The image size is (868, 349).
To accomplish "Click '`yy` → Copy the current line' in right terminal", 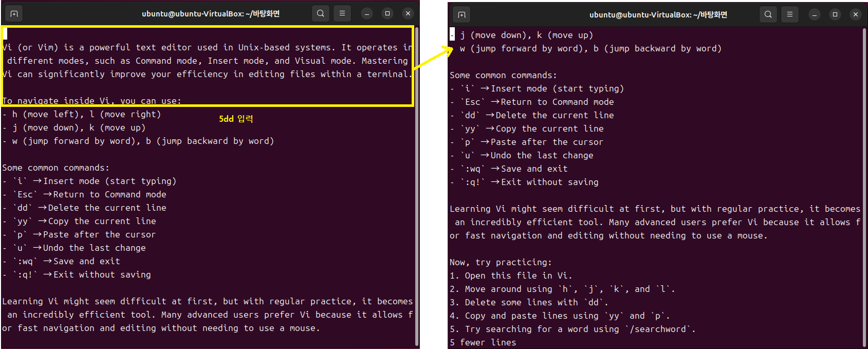I will [x=527, y=128].
